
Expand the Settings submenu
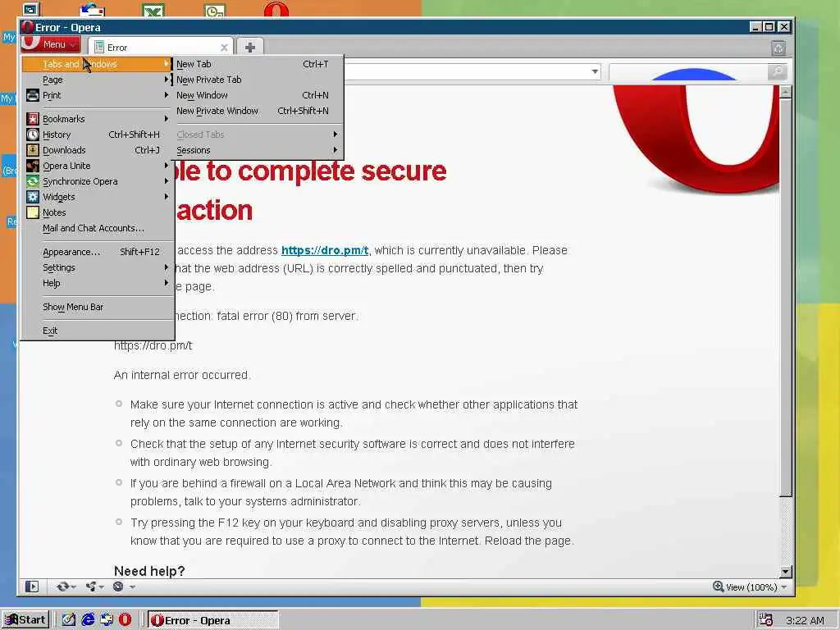(x=98, y=267)
